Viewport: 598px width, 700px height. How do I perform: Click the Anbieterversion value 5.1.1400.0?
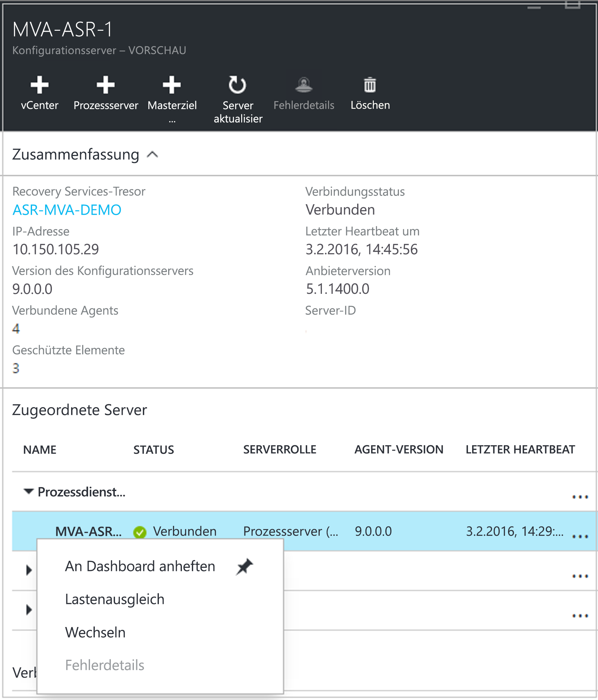[337, 289]
